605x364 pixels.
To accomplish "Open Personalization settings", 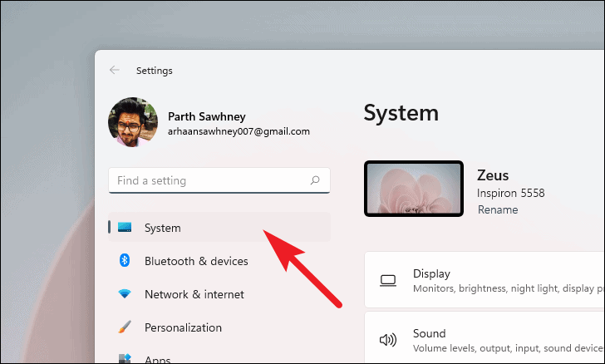I will pyautogui.click(x=219, y=327).
